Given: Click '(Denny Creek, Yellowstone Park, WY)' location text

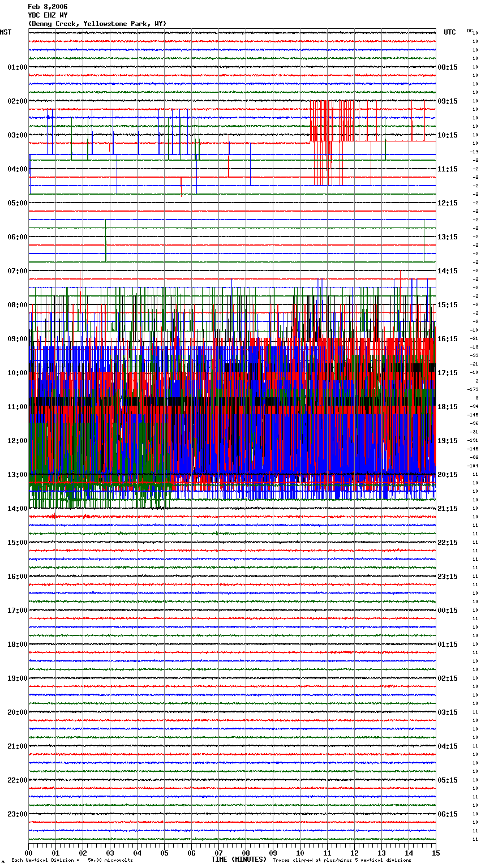Looking at the screenshot, I should (x=97, y=24).
